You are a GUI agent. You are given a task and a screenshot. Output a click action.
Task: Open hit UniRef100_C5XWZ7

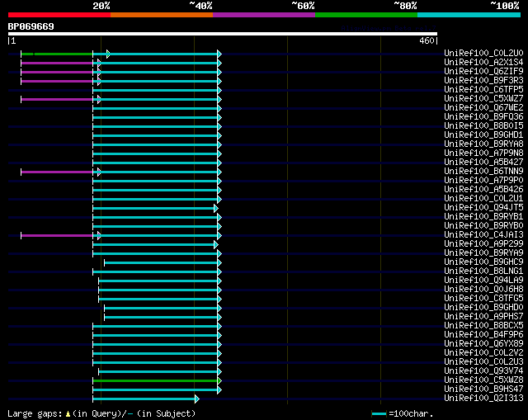tap(483, 99)
